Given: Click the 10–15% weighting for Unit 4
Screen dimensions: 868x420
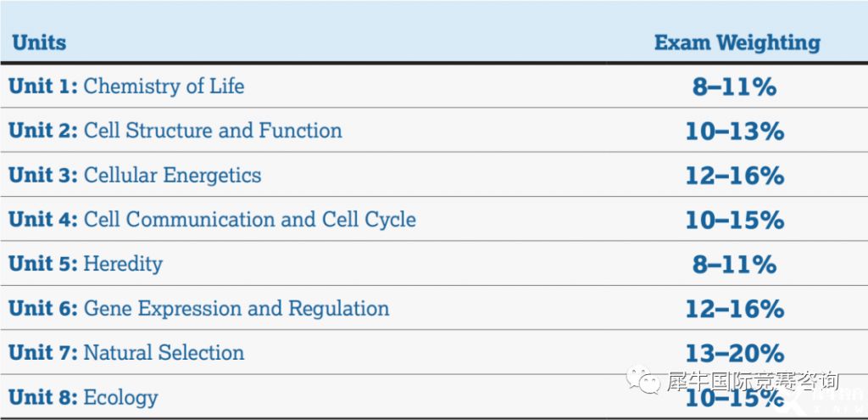Looking at the screenshot, I should [x=735, y=220].
